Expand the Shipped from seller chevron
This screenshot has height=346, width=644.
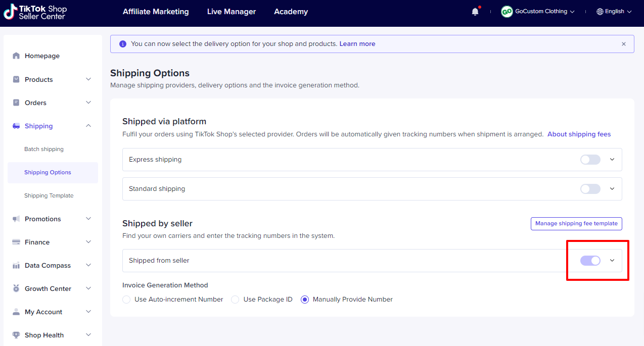pos(612,261)
